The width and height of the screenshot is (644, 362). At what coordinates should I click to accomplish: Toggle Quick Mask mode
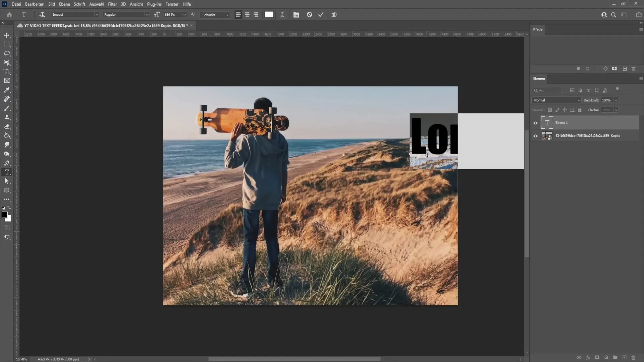(6, 228)
